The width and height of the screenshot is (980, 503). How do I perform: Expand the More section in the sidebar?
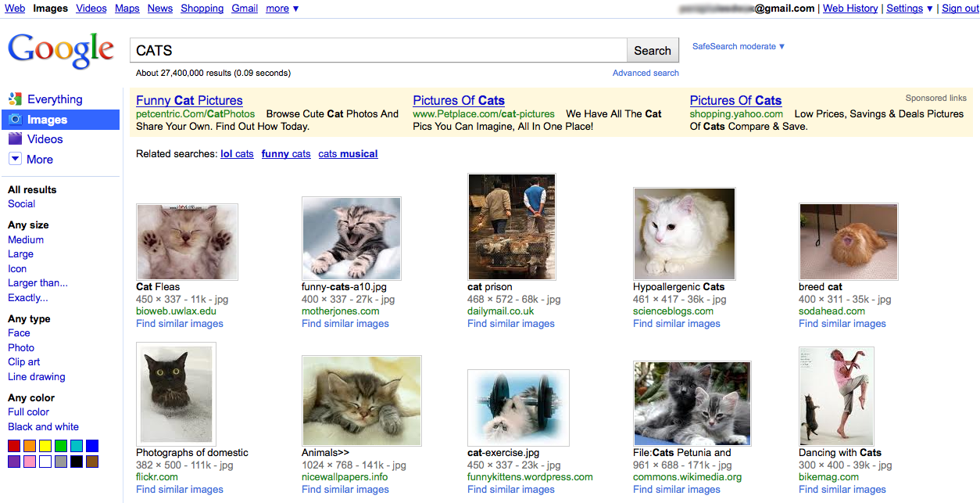tap(14, 158)
